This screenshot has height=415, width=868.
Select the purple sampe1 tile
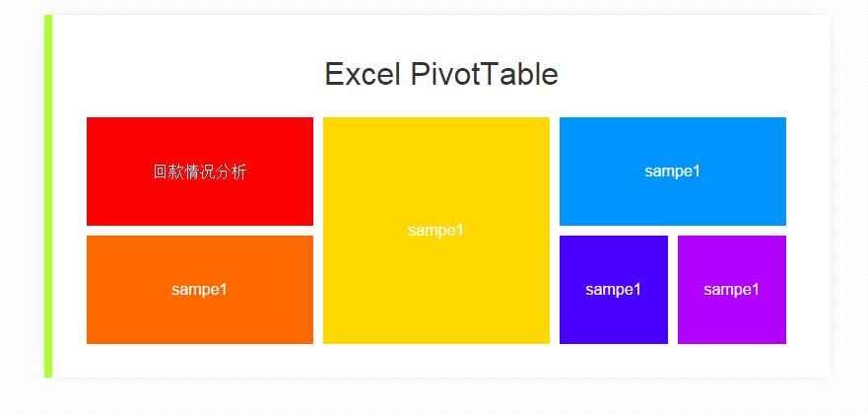click(732, 289)
